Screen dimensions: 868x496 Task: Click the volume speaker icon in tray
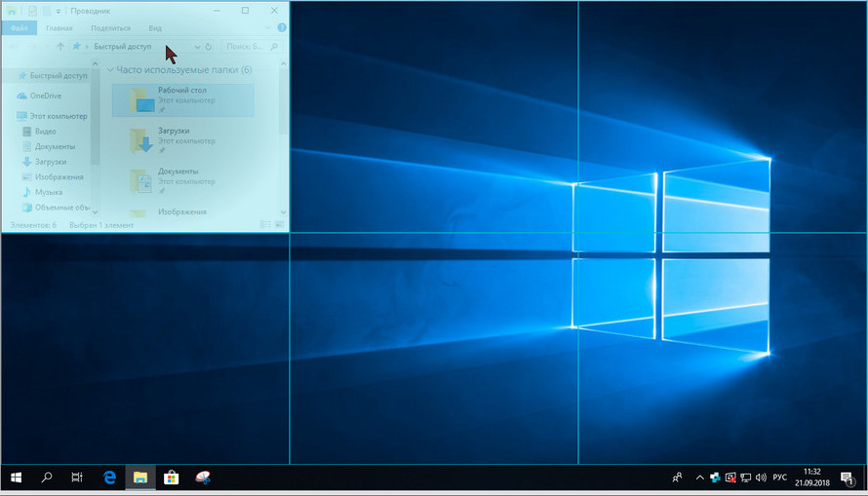762,477
